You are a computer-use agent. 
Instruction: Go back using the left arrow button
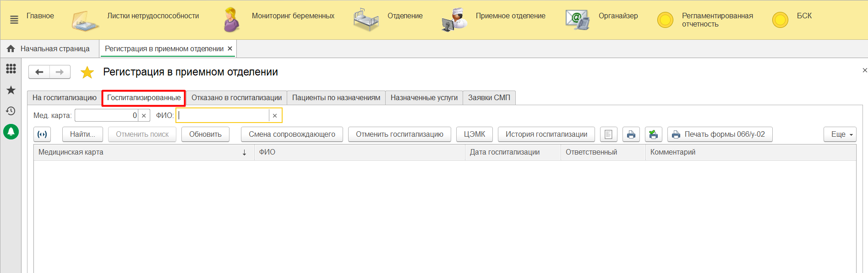point(39,72)
